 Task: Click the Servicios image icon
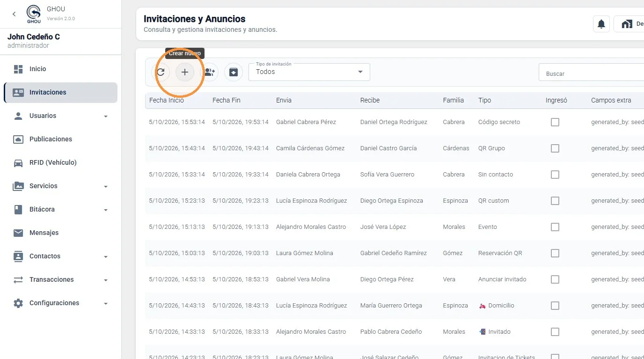18,186
